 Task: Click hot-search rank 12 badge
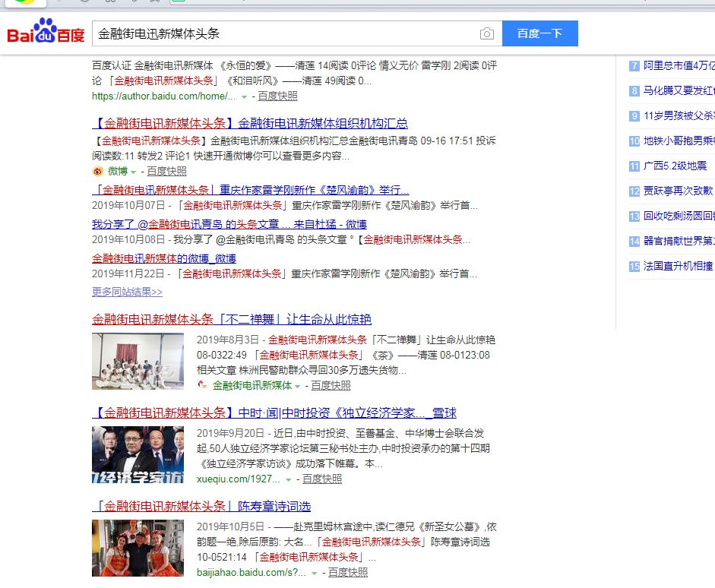(x=634, y=191)
